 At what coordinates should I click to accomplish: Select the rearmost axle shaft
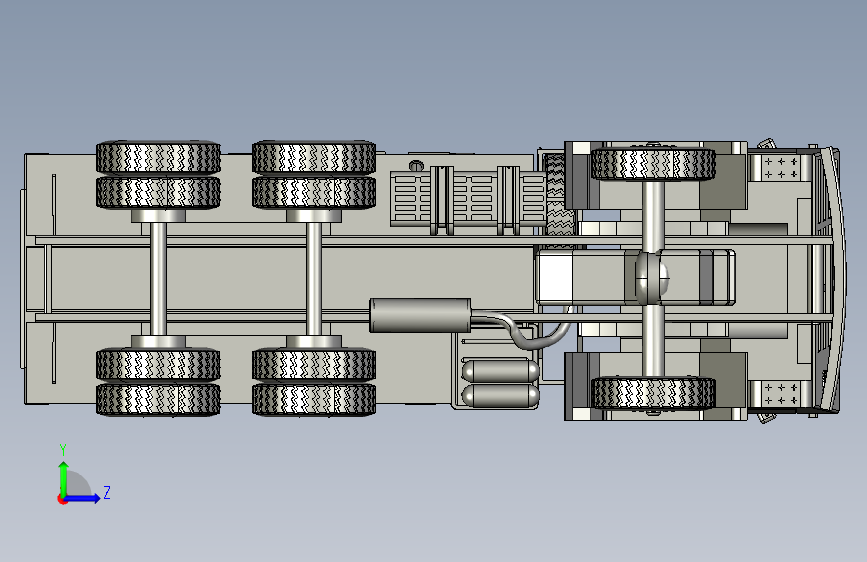coord(158,278)
